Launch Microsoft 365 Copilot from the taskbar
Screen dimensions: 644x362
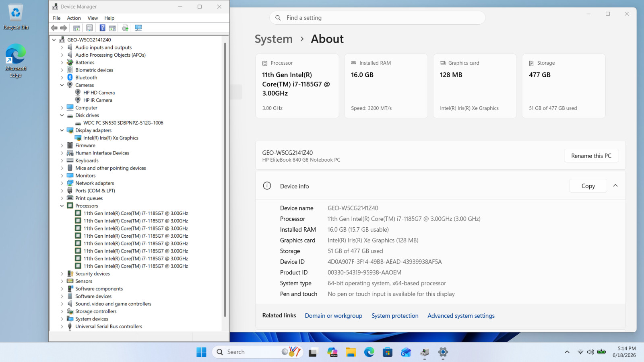[x=332, y=352]
